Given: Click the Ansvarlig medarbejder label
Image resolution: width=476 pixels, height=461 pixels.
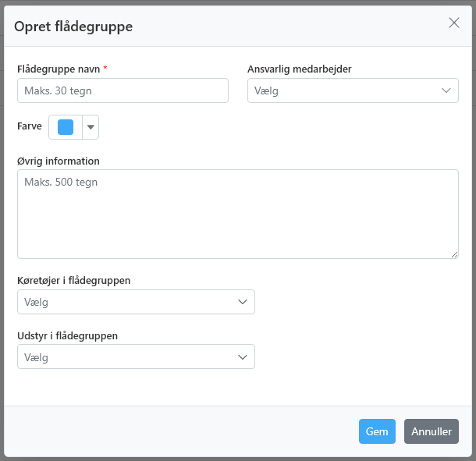Looking at the screenshot, I should click(300, 69).
